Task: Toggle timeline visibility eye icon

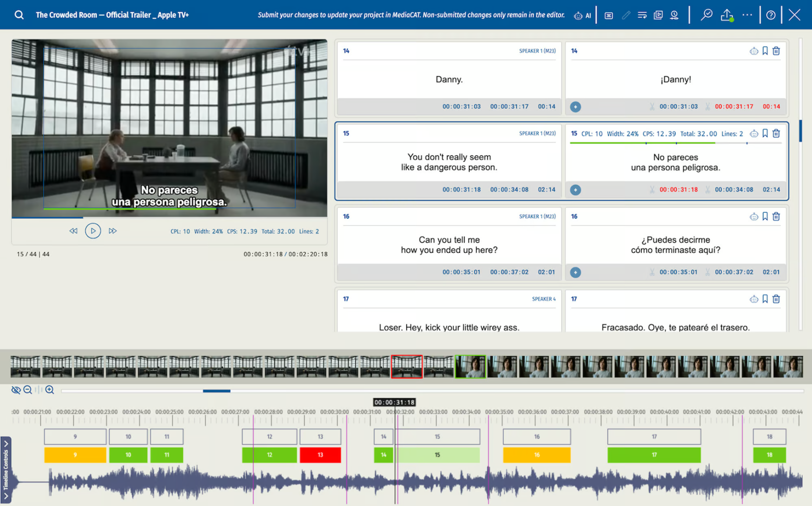Action: (16, 390)
